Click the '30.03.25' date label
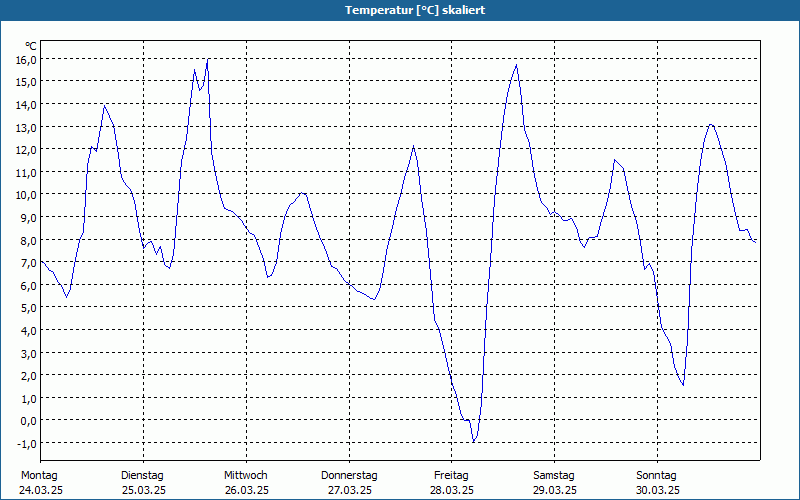The height and width of the screenshot is (500, 800). pos(658,490)
